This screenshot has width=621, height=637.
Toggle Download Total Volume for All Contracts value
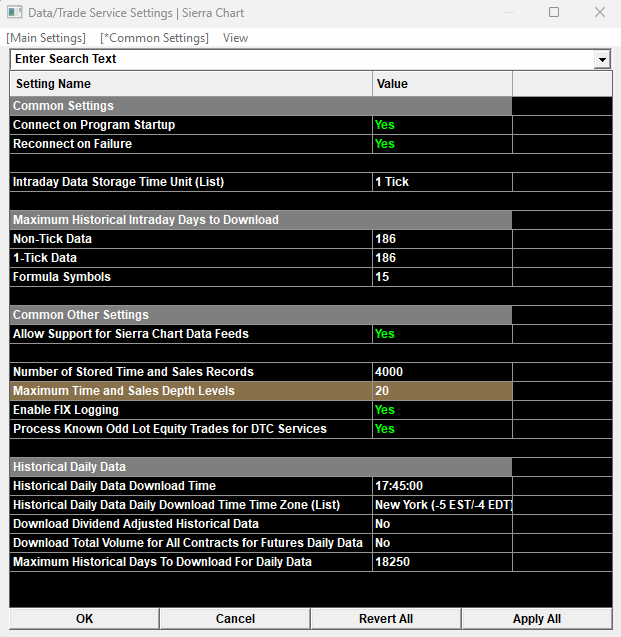point(442,543)
